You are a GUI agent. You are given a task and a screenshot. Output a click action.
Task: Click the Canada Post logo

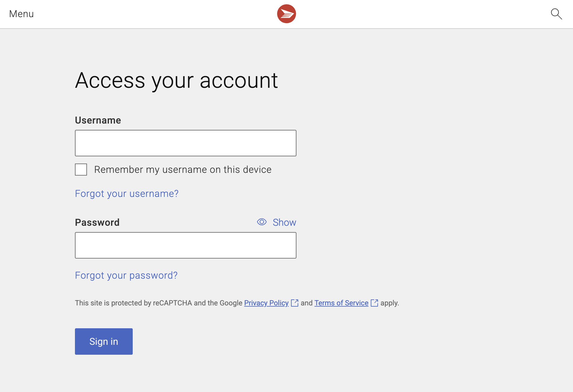tap(286, 14)
